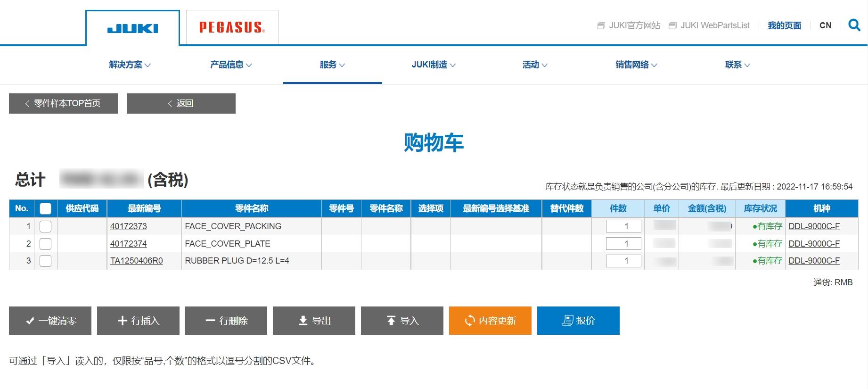Select the checkbox for RUBBER PLUG row
The height and width of the screenshot is (389, 868).
pyautogui.click(x=46, y=261)
